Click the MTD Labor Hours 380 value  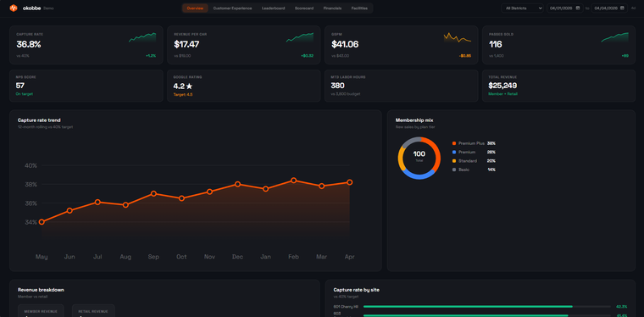(x=337, y=86)
